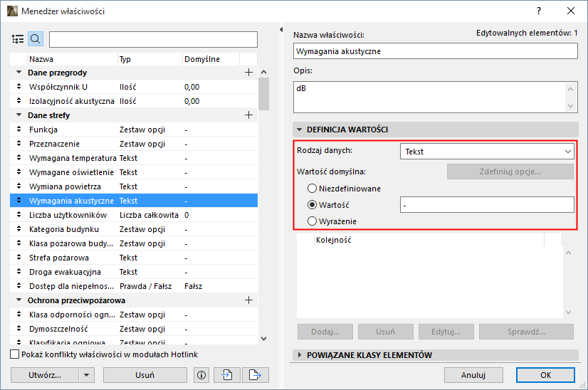
Task: Click the export properties icon
Action: point(255,375)
